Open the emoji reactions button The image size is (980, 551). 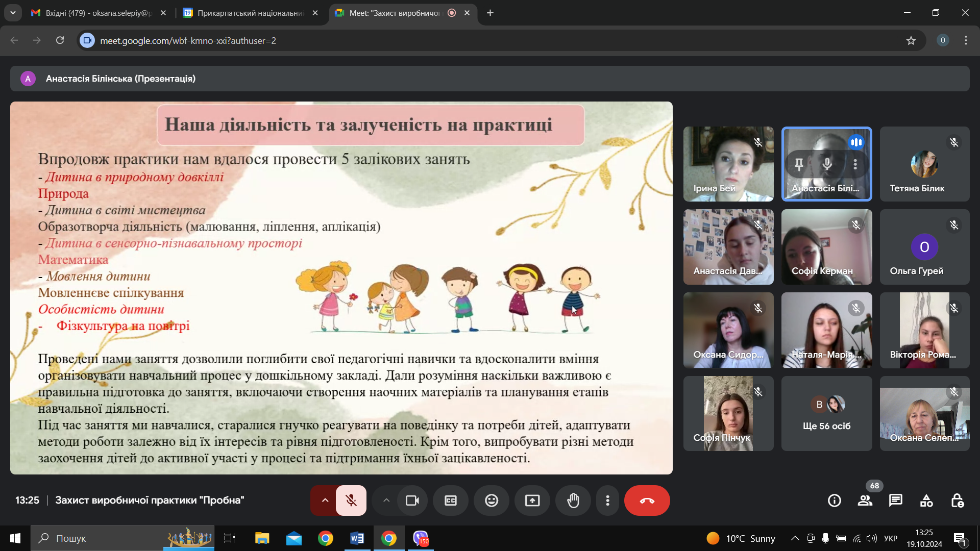491,500
